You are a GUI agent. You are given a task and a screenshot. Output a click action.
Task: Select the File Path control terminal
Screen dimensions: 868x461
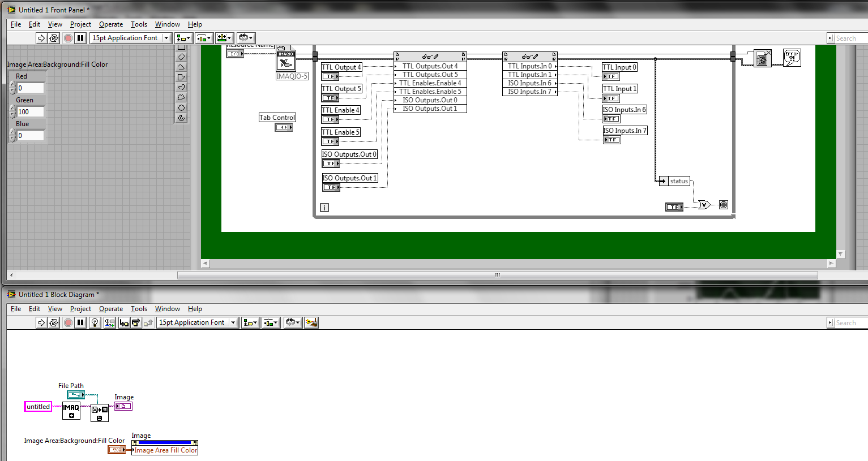[x=76, y=395]
